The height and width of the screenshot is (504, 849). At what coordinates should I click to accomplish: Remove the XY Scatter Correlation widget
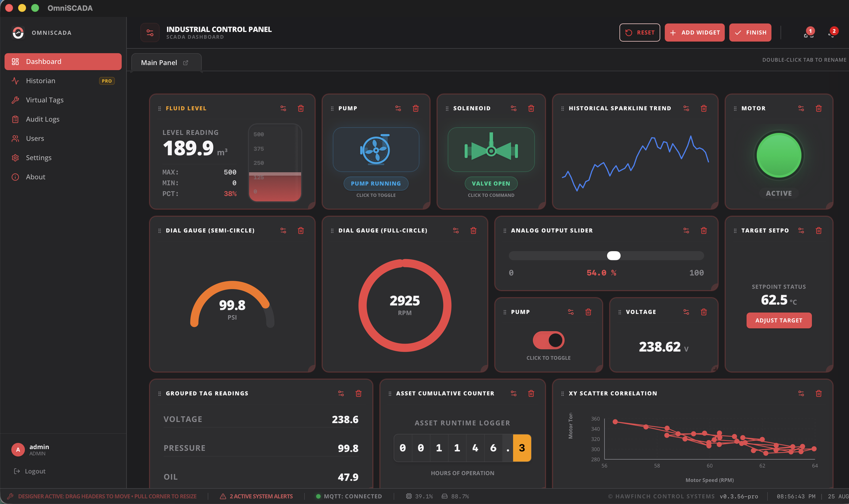[818, 393]
